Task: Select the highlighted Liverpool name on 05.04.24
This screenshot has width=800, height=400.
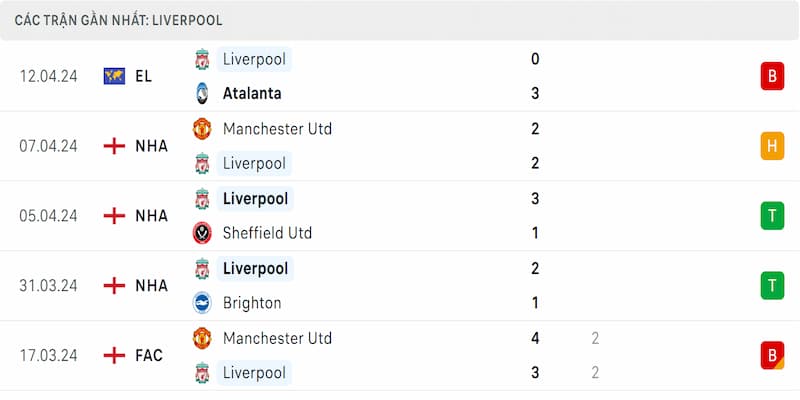Action: (x=255, y=198)
